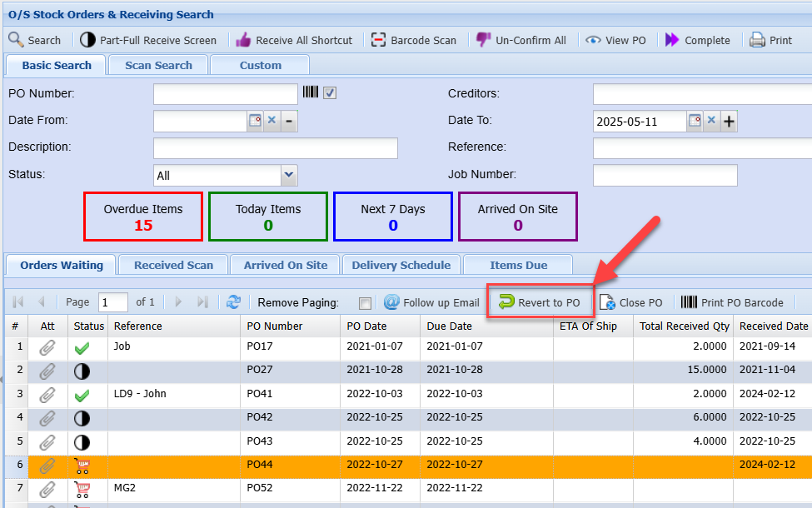The width and height of the screenshot is (812, 508).
Task: Click the refresh icon in paging bar
Action: pos(233,302)
